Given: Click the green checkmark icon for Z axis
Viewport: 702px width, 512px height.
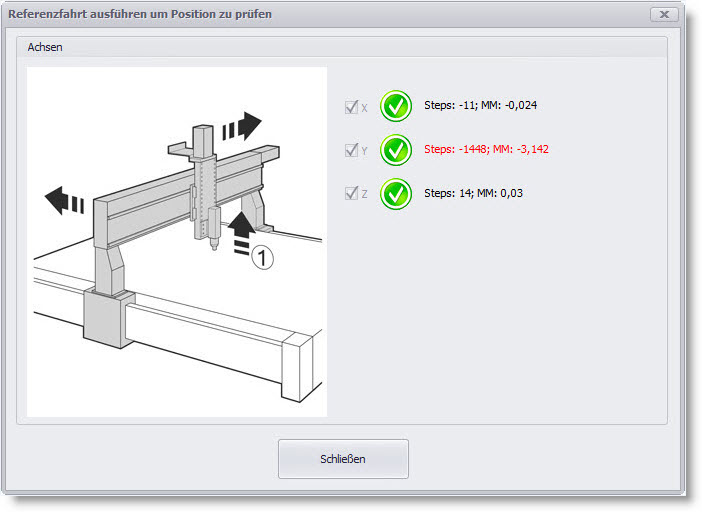Looking at the screenshot, I should [x=397, y=193].
